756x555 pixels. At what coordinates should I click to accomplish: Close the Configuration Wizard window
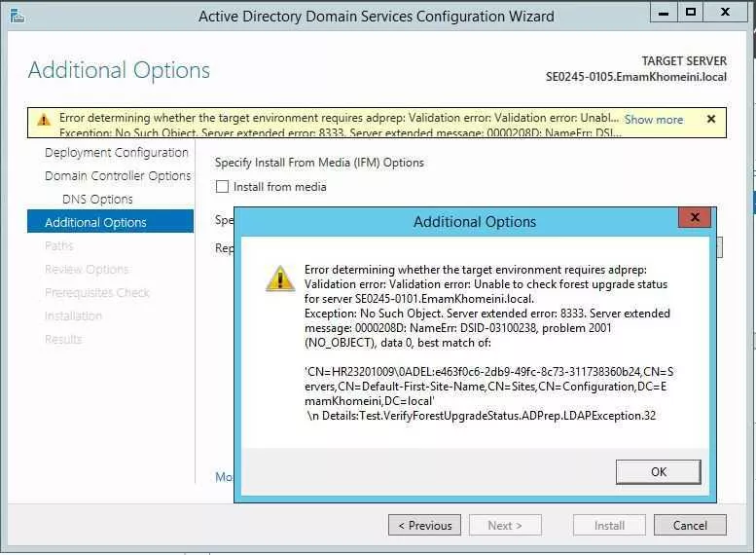click(x=725, y=12)
